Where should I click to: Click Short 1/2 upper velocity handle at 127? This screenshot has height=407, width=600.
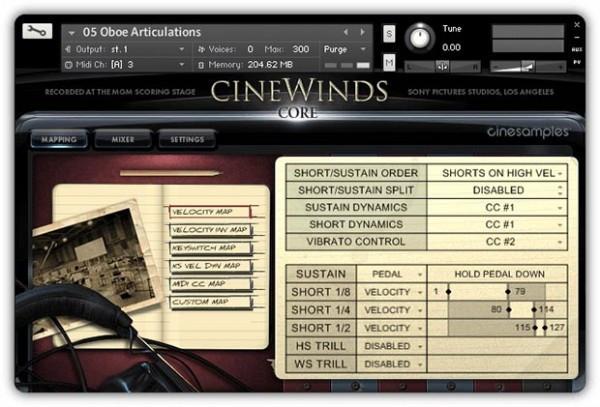[x=545, y=328]
